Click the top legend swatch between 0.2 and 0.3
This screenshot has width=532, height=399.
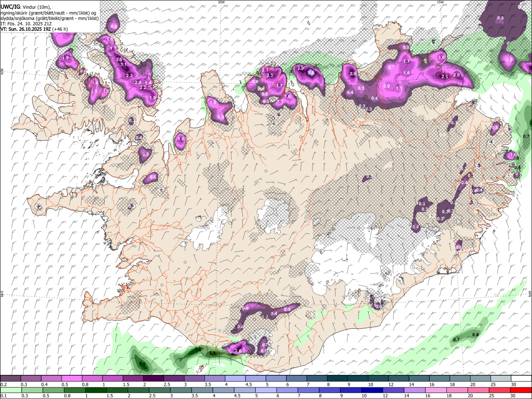(10, 379)
